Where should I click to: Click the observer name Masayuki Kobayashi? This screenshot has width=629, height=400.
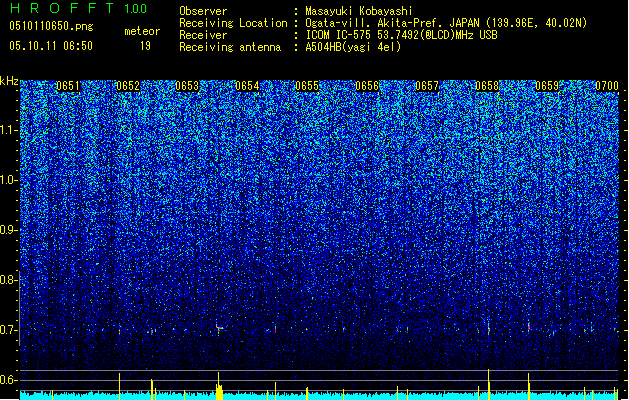pos(359,11)
